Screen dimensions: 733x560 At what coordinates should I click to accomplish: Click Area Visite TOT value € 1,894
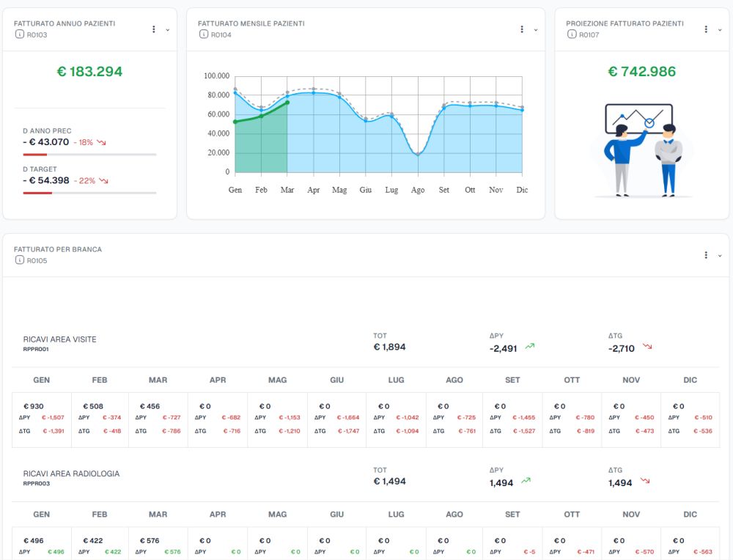coord(389,347)
